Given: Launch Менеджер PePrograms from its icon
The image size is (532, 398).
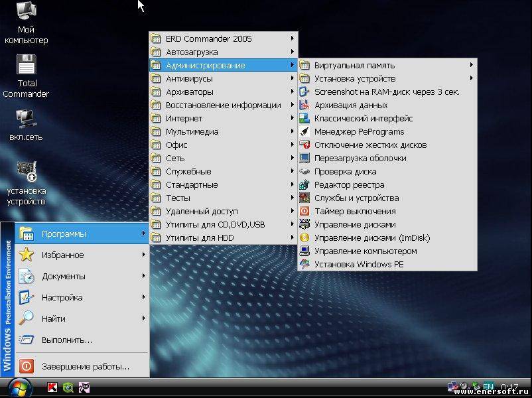Looking at the screenshot, I should click(x=304, y=131).
